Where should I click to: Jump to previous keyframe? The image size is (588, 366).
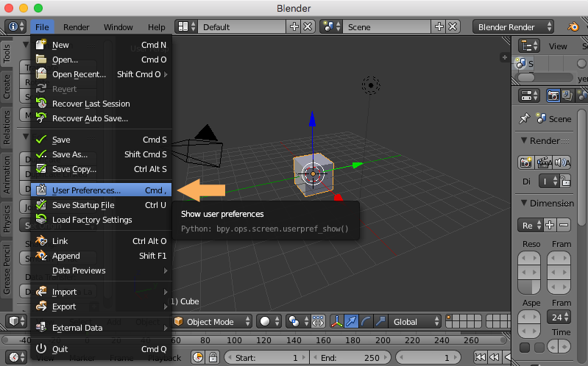[x=494, y=357]
